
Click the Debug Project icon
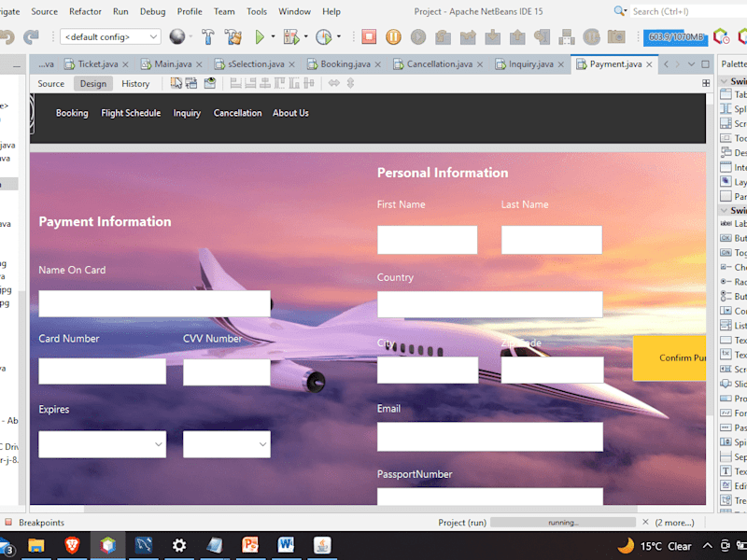tap(291, 36)
